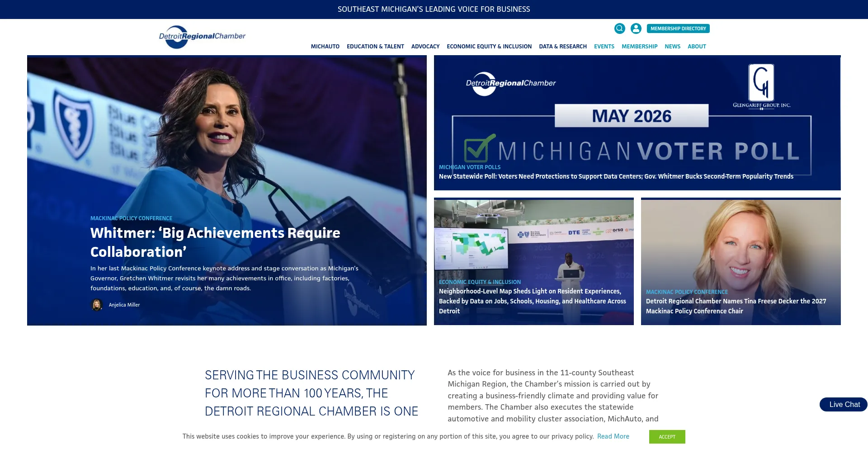Accept the cookie notice
Viewport: 868px width, 449px height.
click(x=667, y=437)
